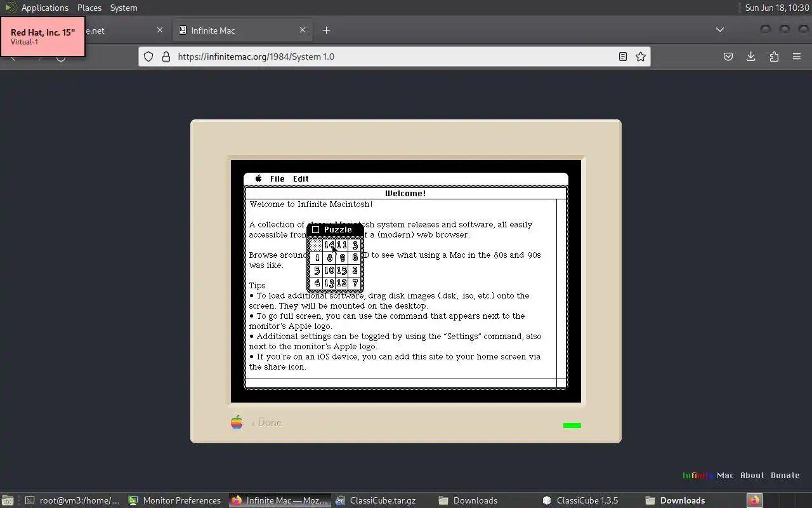Click puzzle tile number 15
The width and height of the screenshot is (812, 508).
tap(342, 271)
